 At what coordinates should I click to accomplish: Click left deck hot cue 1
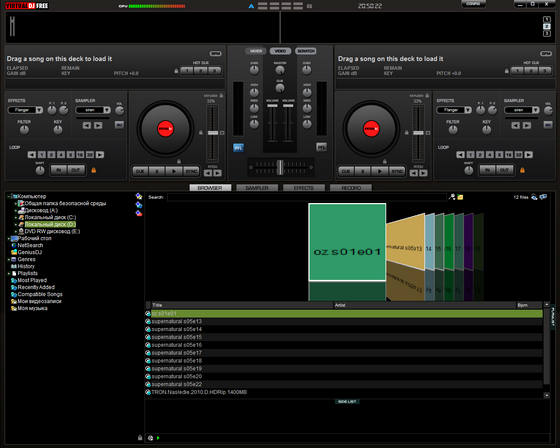(187, 70)
